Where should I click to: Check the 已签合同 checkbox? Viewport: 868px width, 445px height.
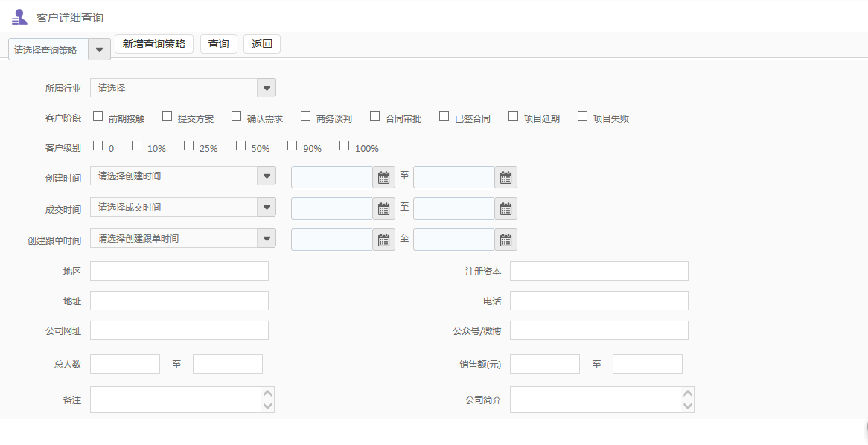[444, 115]
